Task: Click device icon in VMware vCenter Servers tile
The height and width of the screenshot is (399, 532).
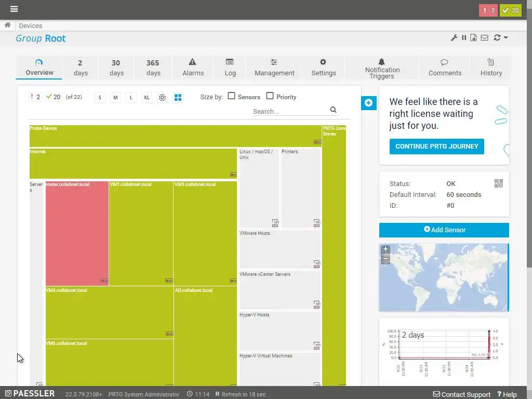Action: point(316,304)
